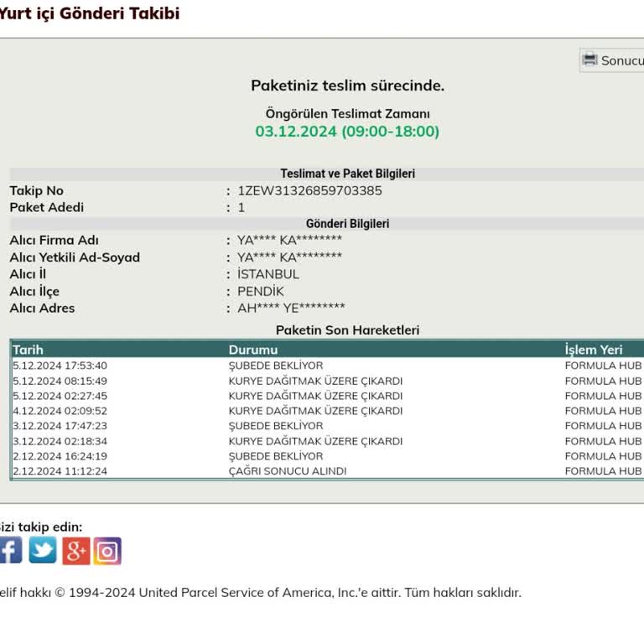Click the İşlem Yeri column header

[594, 350]
